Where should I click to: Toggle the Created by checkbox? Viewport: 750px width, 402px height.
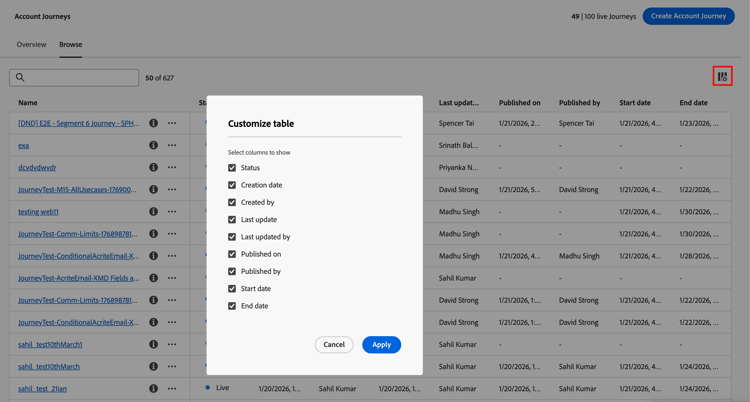click(x=232, y=202)
